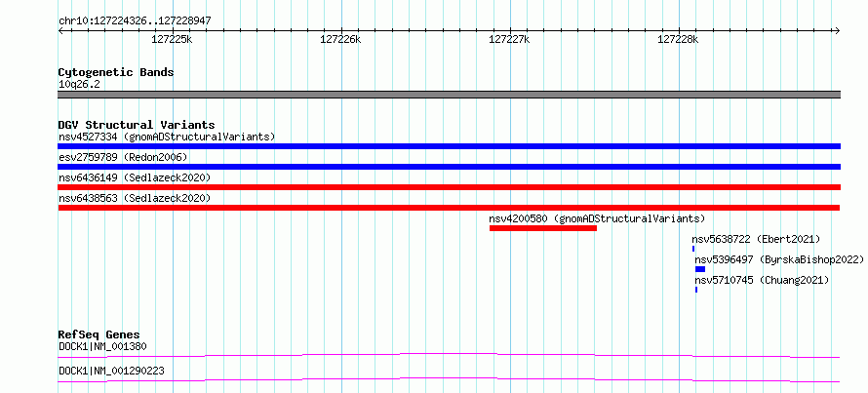Click the gray 10q26.2 cytogenetic band bar
The height and width of the screenshot is (393, 868).
tap(449, 95)
